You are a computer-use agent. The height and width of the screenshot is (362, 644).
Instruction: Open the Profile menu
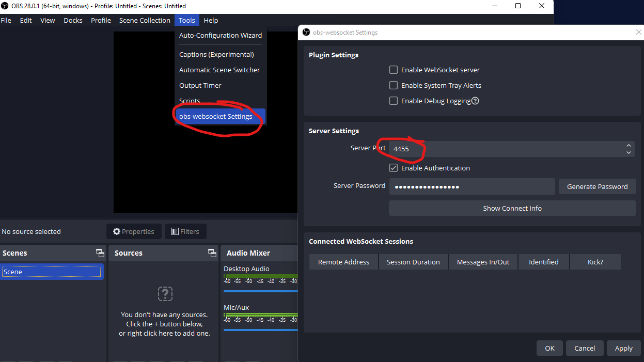click(101, 20)
